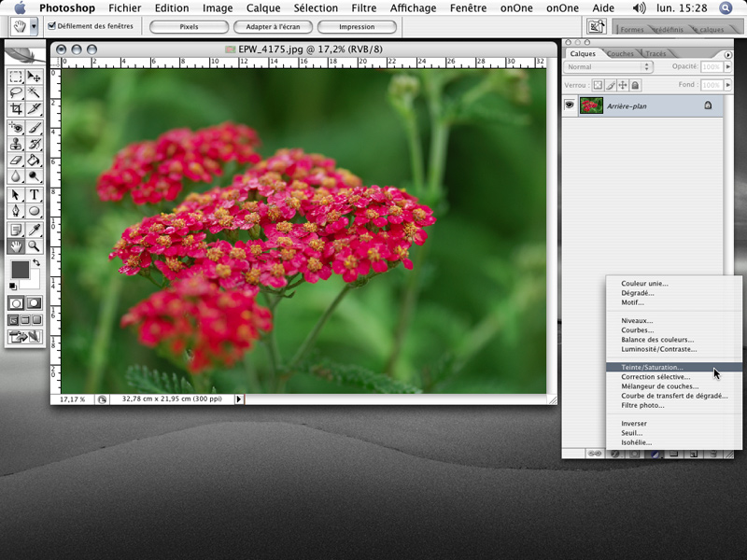Open the Calques panel options menu
747x560 pixels.
728,55
